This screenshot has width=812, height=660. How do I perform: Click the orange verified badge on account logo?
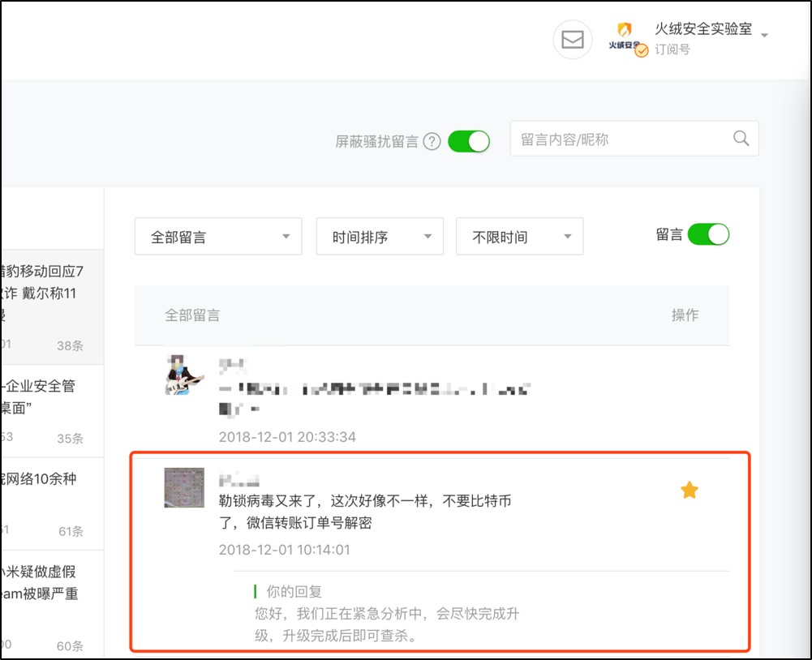641,50
